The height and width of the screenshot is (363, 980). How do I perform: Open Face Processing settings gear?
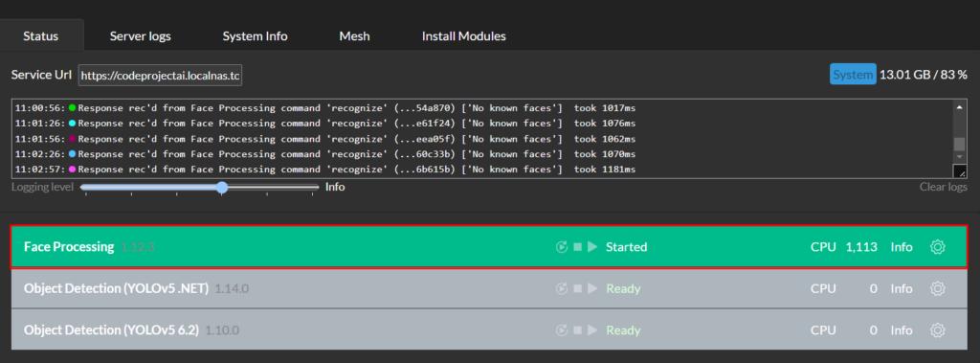click(937, 247)
